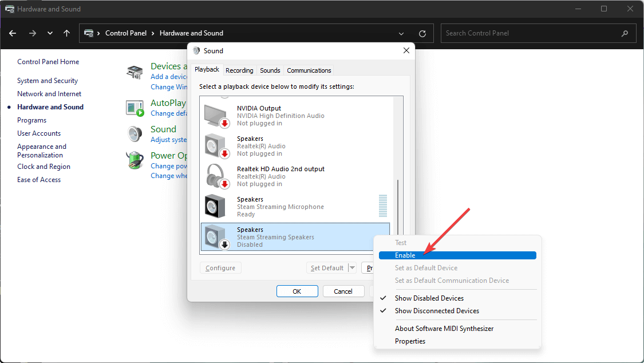Switch to the Communications tab
Viewport: 644px width, 363px height.
pyautogui.click(x=309, y=70)
